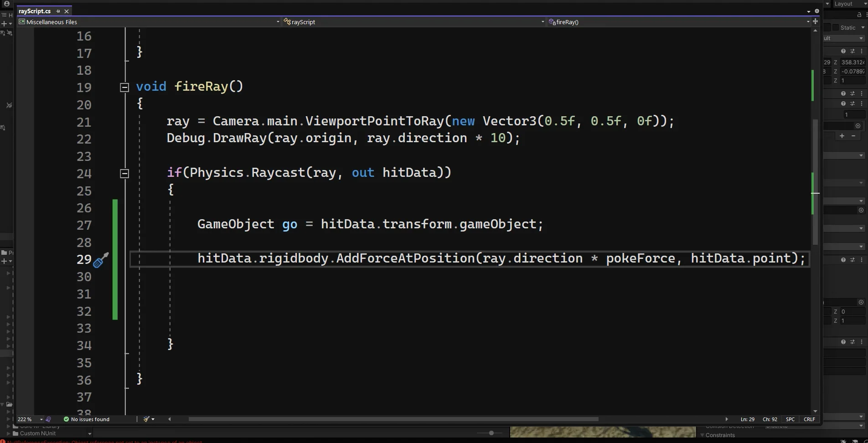
Task: Open the Miscellaneous Files project dropdown
Action: pyautogui.click(x=278, y=22)
